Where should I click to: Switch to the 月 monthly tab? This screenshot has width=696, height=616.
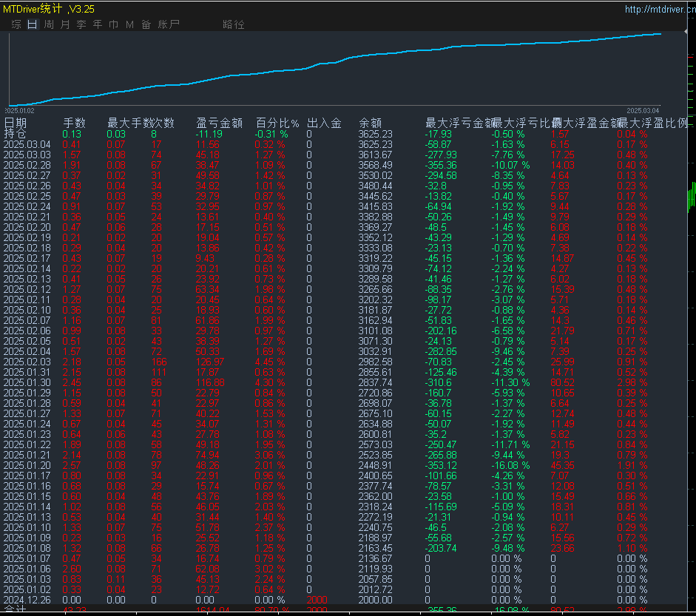click(65, 24)
